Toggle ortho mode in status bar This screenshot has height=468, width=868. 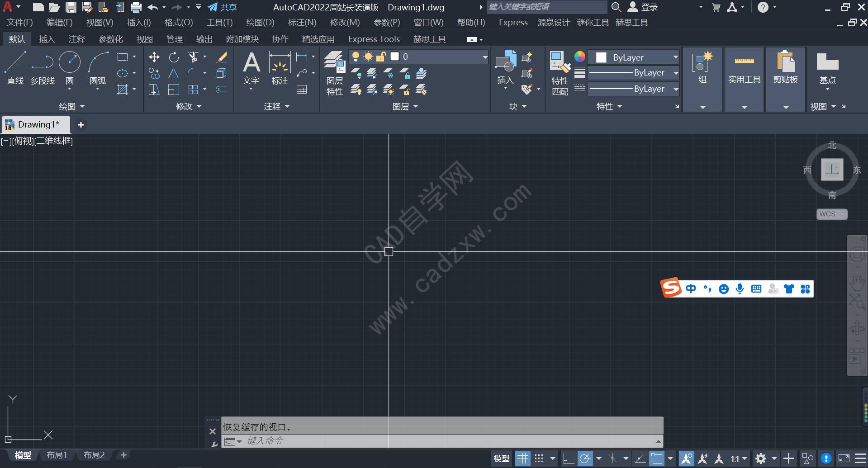tap(568, 459)
